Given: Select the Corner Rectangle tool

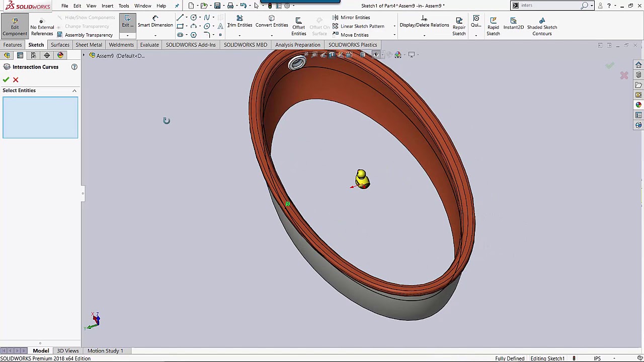Looking at the screenshot, I should 180,26.
